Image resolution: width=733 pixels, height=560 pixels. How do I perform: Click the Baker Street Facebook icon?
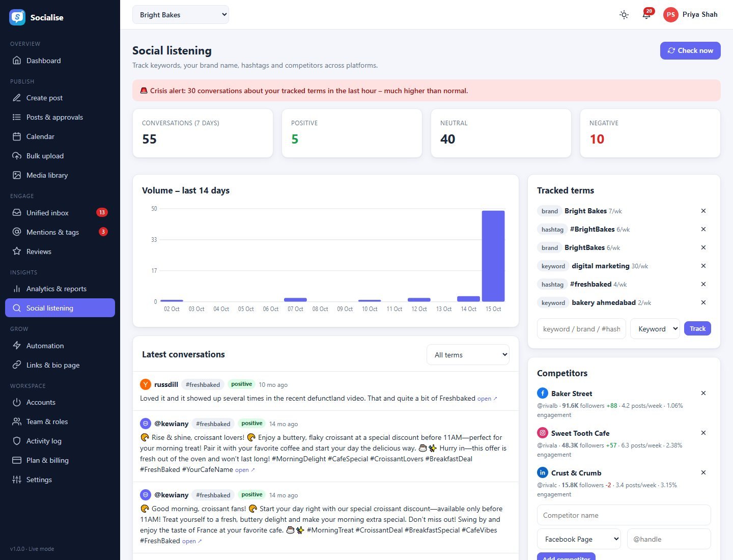click(x=543, y=393)
